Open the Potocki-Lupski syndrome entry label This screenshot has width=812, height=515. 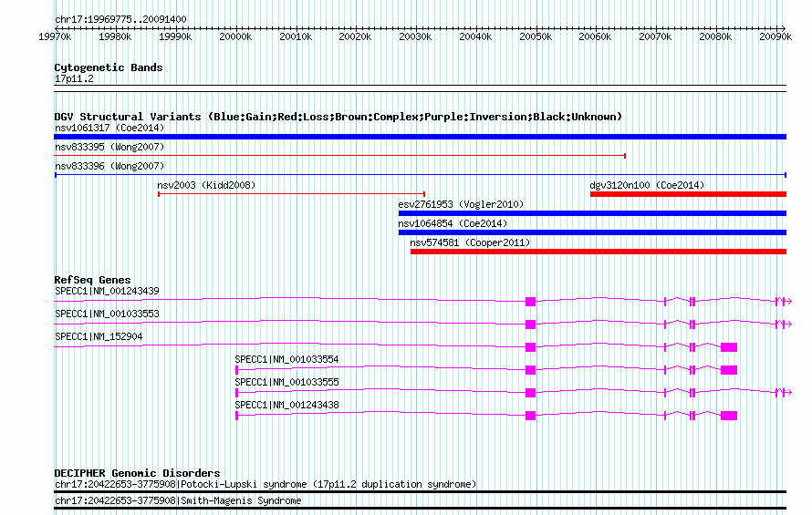click(265, 484)
